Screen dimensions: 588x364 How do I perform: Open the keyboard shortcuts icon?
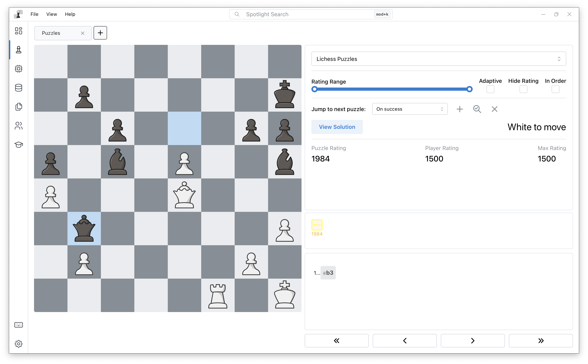pyautogui.click(x=19, y=325)
